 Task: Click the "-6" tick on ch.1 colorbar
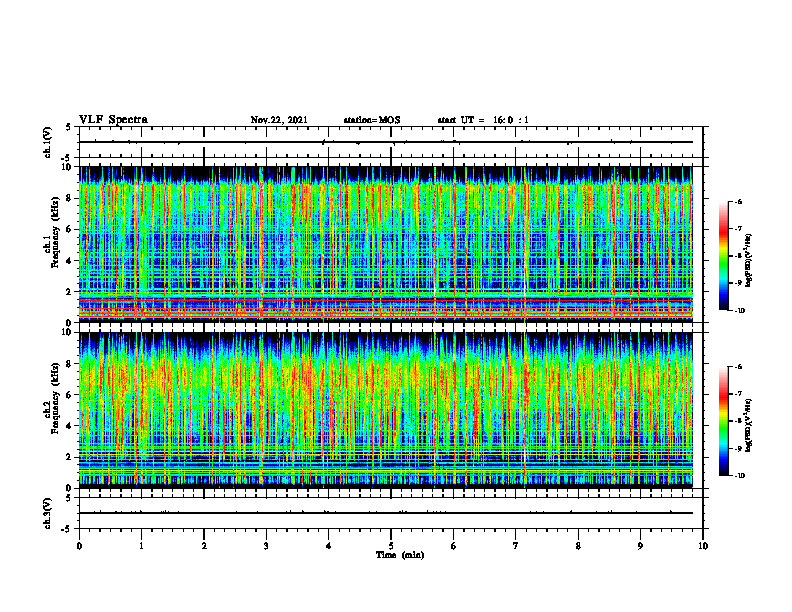(738, 202)
